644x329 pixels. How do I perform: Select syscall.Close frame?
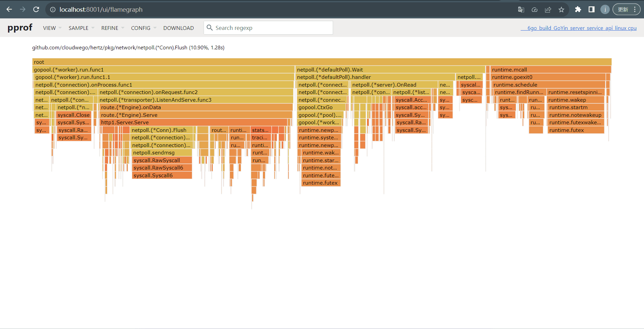73,115
